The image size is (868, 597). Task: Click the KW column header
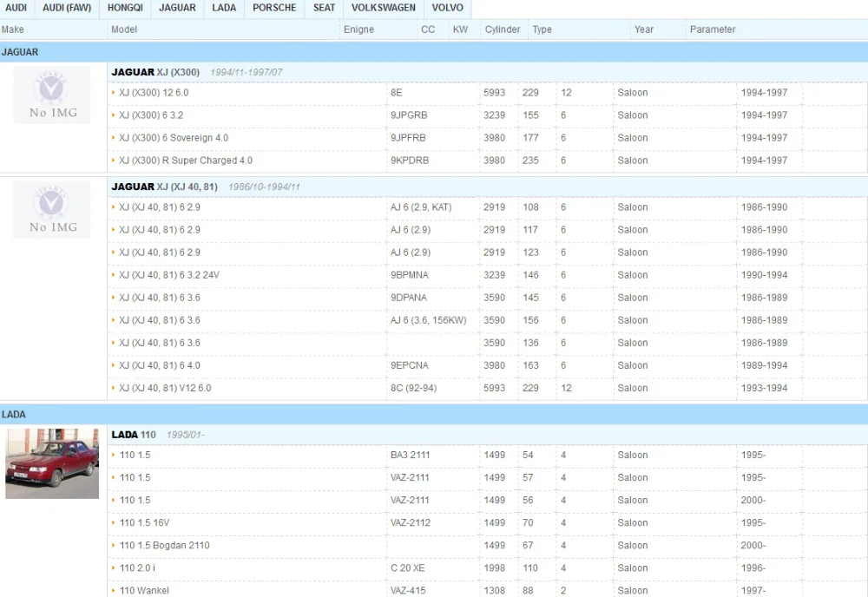click(x=460, y=30)
